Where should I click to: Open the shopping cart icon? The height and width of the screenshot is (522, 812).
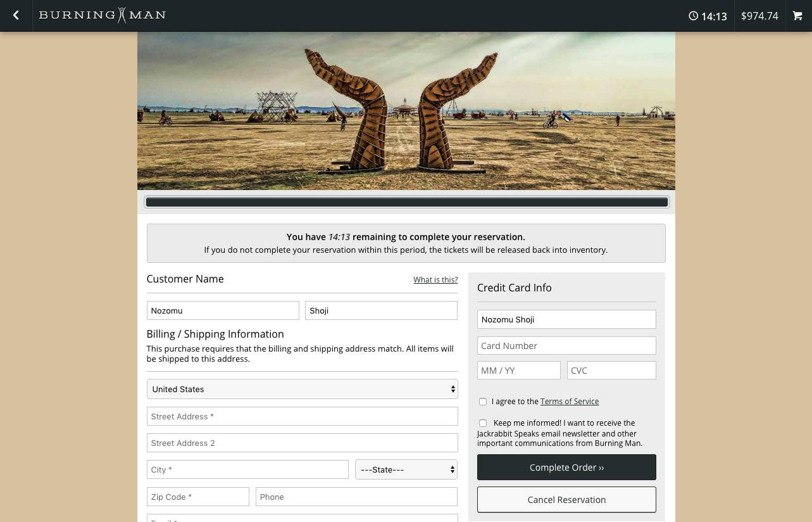(797, 16)
